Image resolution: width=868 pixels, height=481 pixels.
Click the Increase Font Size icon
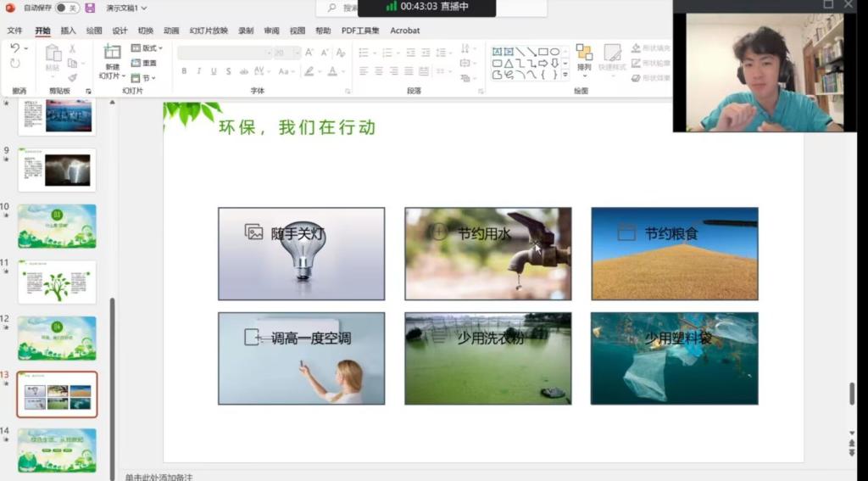coord(309,53)
